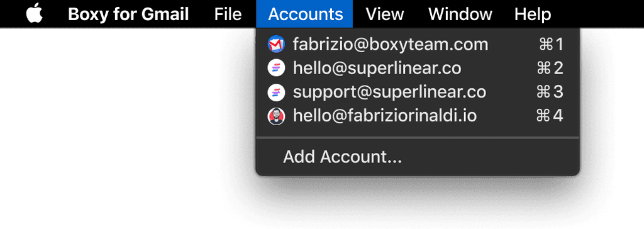Click the ⌘3 shortcut label
This screenshot has height=229, width=644.
[550, 92]
